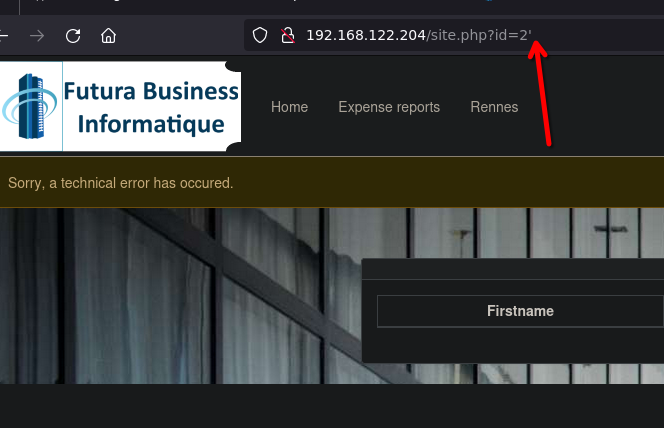Image resolution: width=664 pixels, height=428 pixels.
Task: Reload the current page
Action: coord(72,36)
